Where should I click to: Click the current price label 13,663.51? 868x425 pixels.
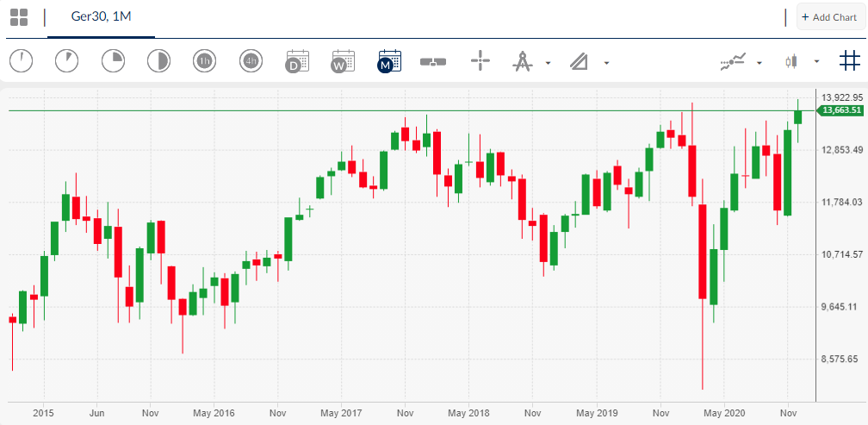(x=840, y=110)
